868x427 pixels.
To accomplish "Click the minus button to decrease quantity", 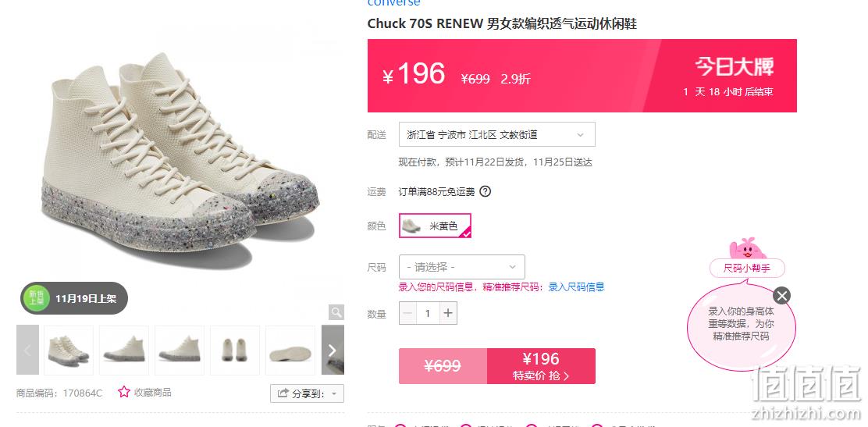I will tap(408, 314).
